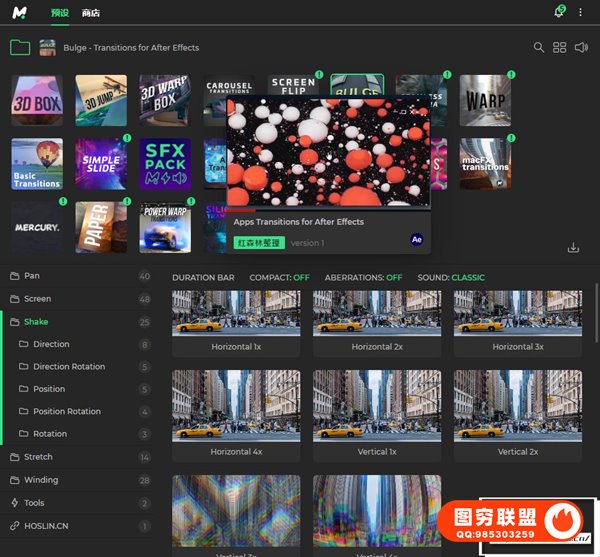Open the HOSLIN.CN link

47,525
